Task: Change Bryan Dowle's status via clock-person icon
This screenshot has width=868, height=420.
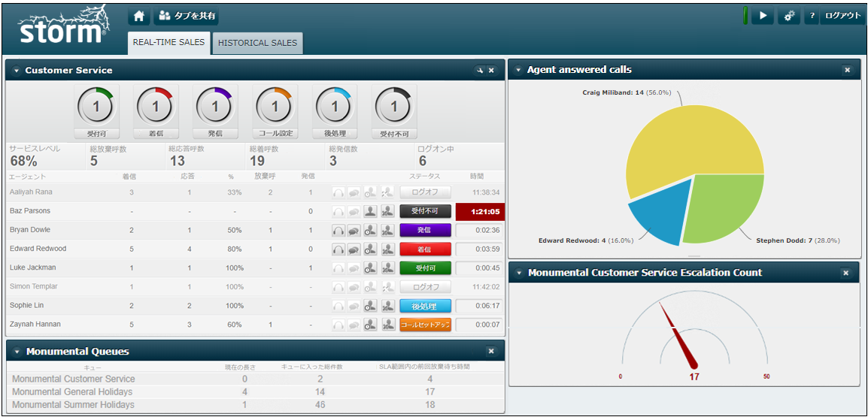Action: point(371,230)
